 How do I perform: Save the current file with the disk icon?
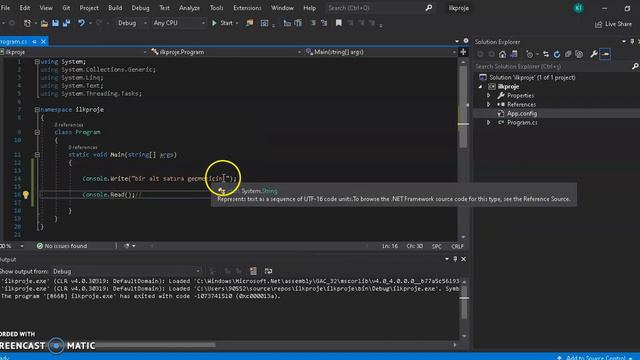[55, 23]
